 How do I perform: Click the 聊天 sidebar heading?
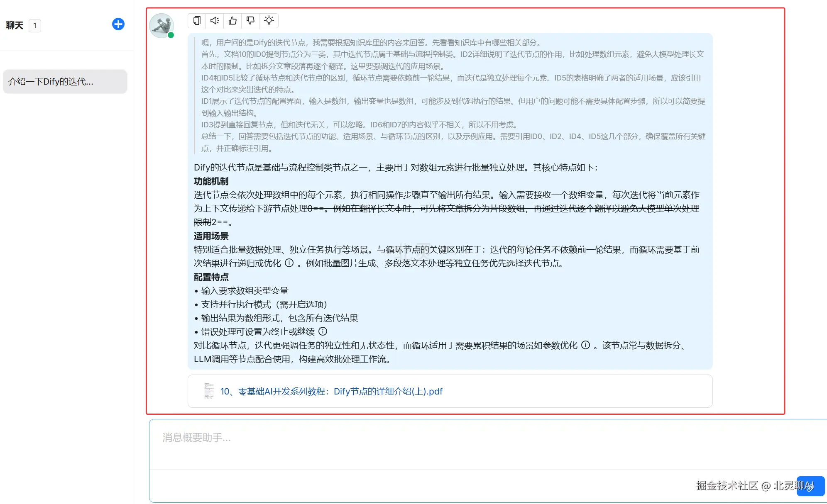tap(15, 26)
